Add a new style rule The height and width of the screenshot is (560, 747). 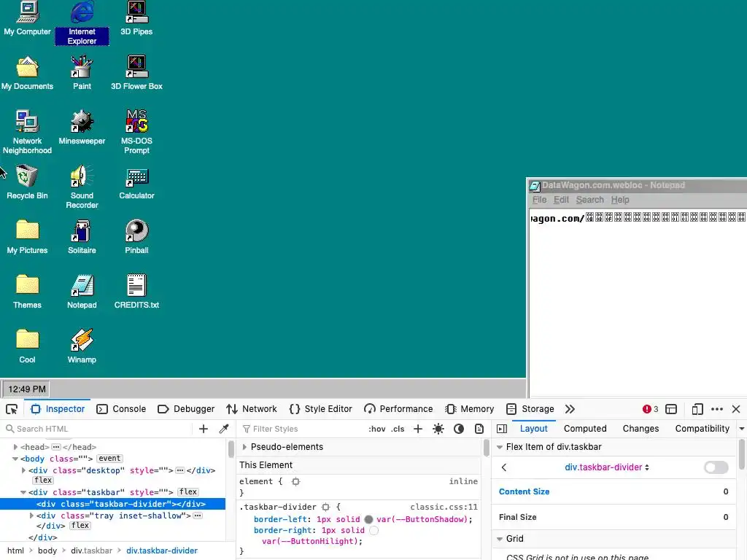coord(418,429)
